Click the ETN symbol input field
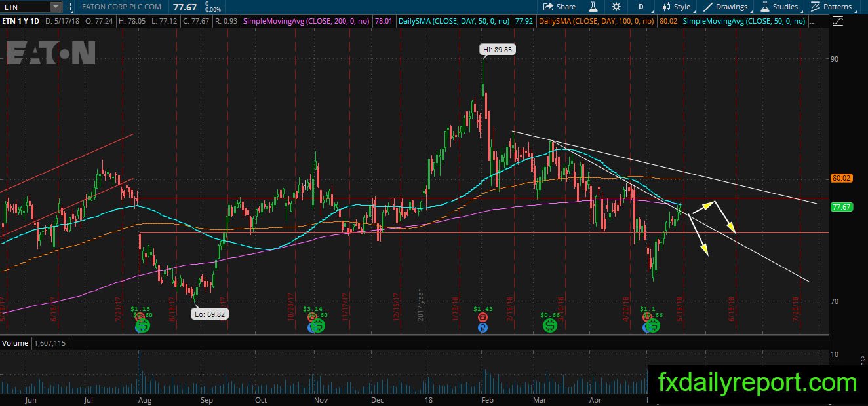The height and width of the screenshot is (406, 868). [x=25, y=7]
